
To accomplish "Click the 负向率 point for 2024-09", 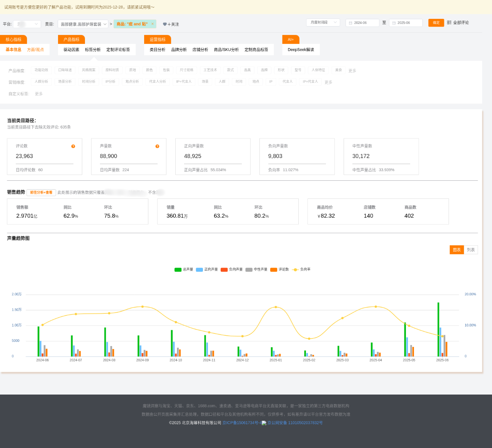I will 143,307.
